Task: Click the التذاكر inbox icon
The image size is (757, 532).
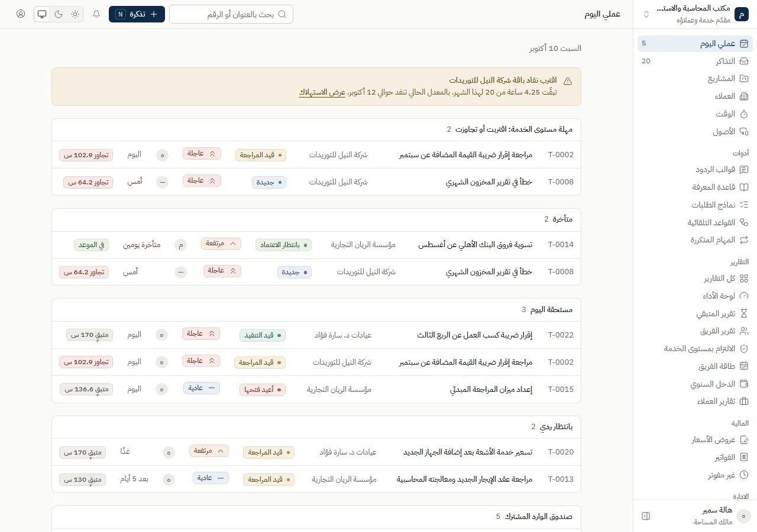Action: 744,61
